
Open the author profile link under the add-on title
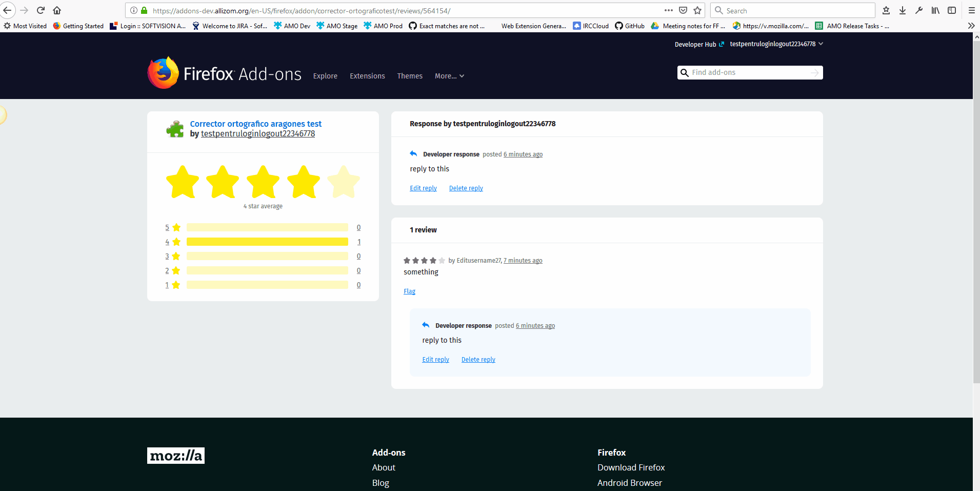pyautogui.click(x=258, y=134)
